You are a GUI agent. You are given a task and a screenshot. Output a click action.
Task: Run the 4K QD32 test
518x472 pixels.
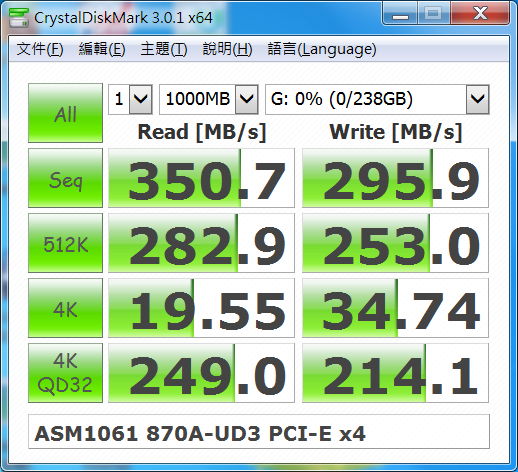click(x=65, y=373)
